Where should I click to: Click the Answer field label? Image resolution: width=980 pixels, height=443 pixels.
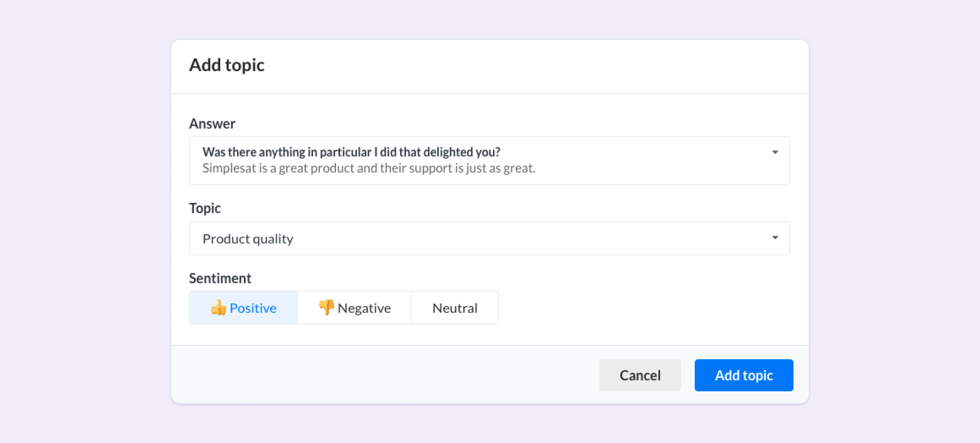212,124
